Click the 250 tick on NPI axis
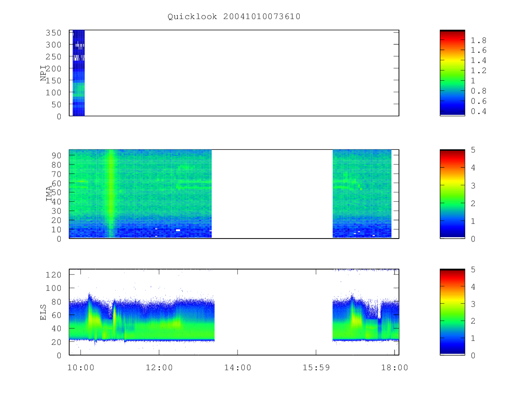 55,57
